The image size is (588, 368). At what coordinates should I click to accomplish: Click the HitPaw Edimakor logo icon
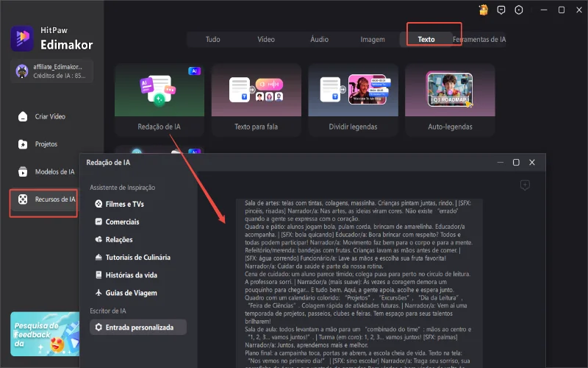[22, 38]
